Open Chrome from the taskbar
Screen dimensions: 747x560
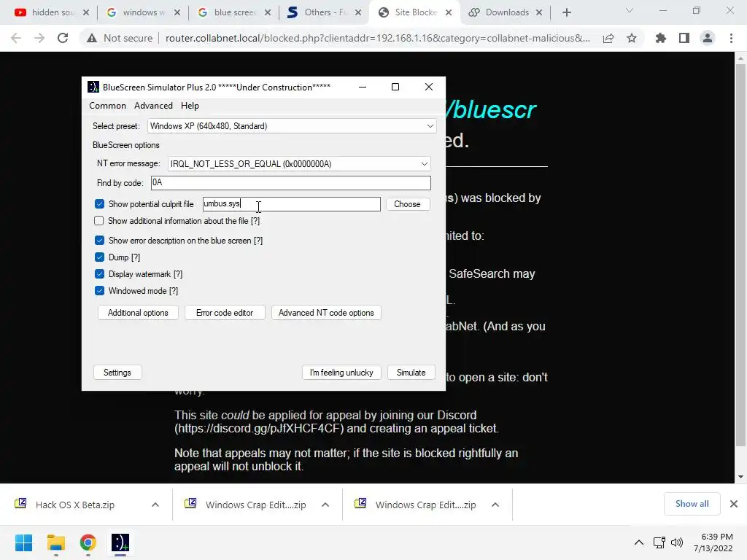[88, 542]
